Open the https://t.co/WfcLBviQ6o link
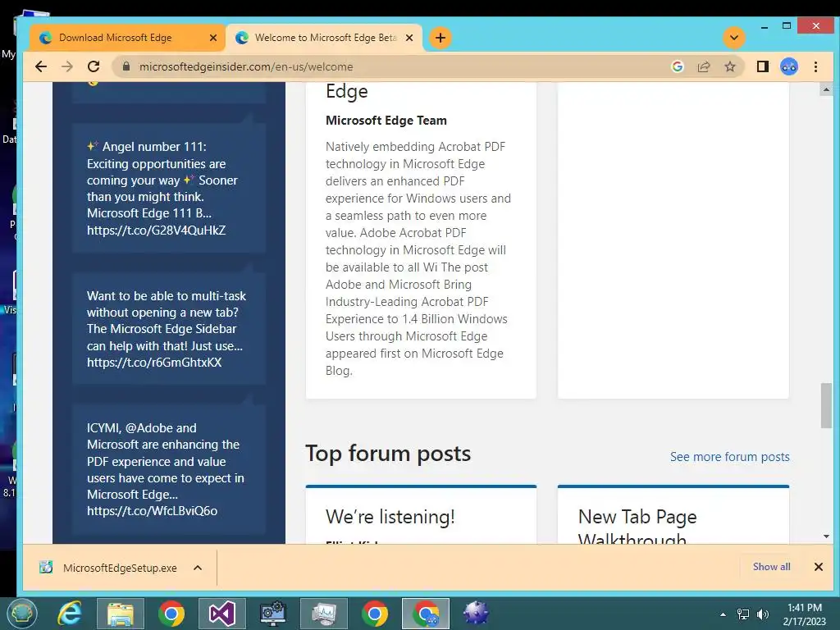 (x=152, y=510)
